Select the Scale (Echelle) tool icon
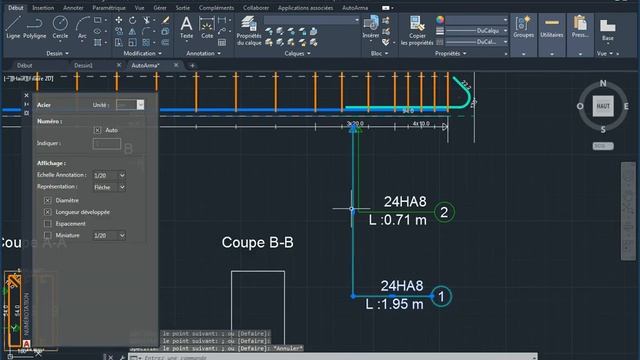The width and height of the screenshot is (640, 360). (x=133, y=42)
